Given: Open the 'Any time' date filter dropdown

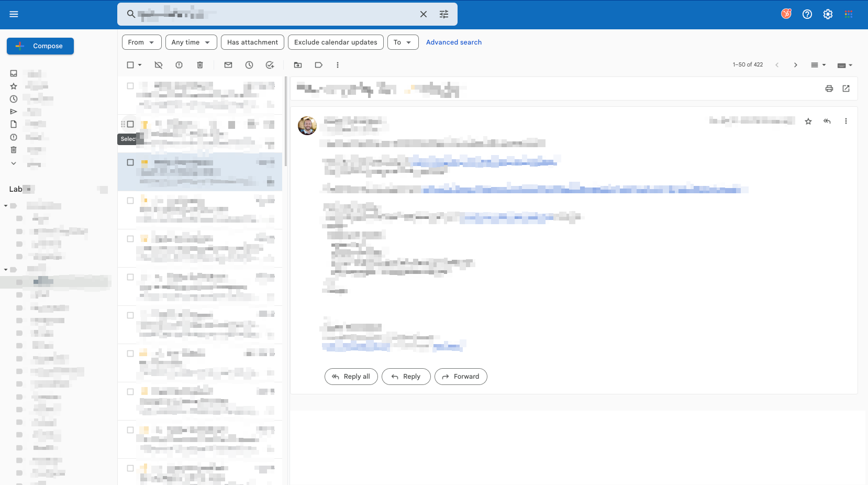Looking at the screenshot, I should pyautogui.click(x=191, y=42).
